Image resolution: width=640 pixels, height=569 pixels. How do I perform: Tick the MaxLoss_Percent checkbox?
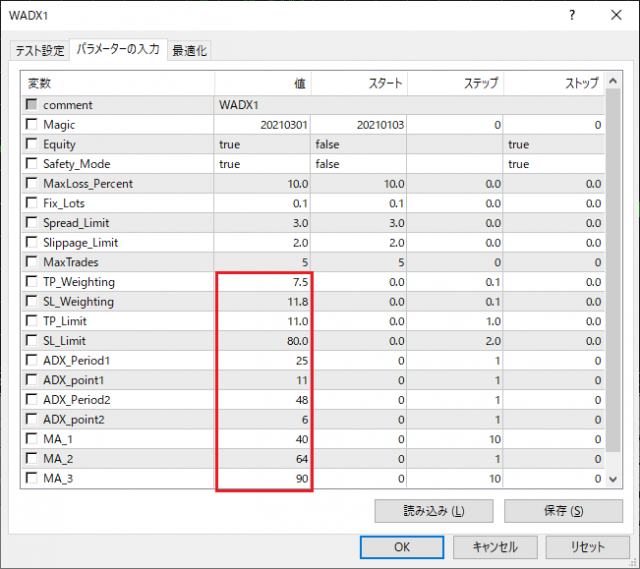31,183
